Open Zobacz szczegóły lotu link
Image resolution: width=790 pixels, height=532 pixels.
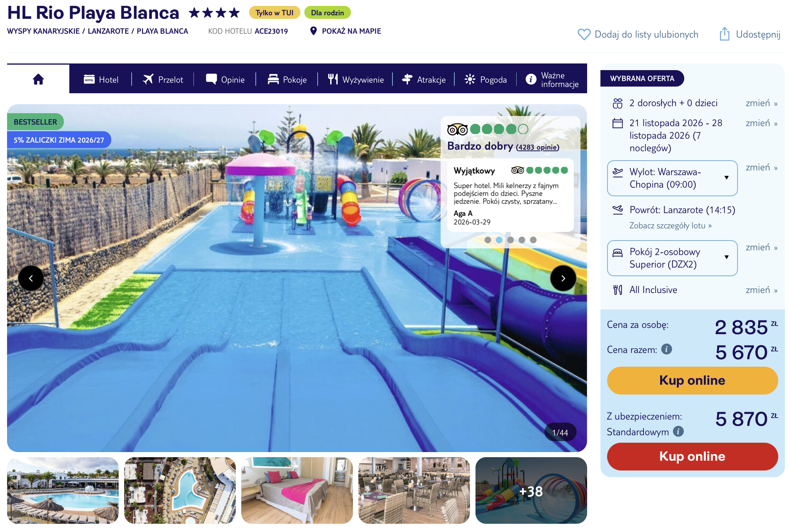670,226
